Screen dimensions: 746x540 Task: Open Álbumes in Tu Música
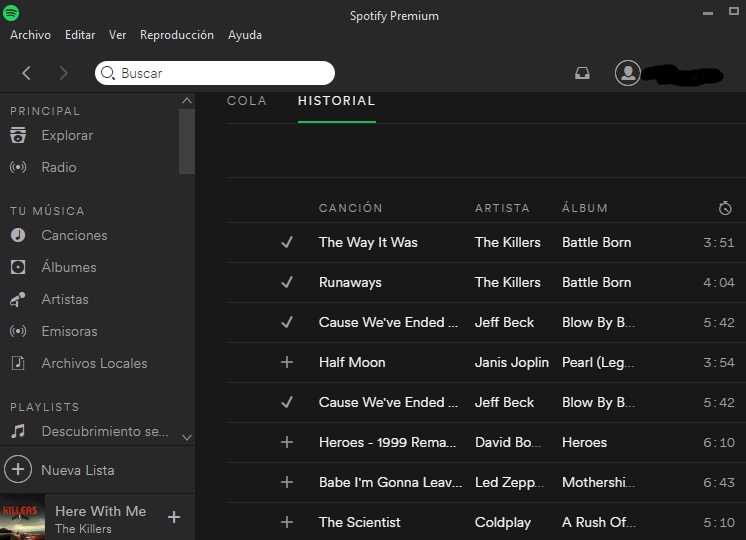pyautogui.click(x=69, y=267)
